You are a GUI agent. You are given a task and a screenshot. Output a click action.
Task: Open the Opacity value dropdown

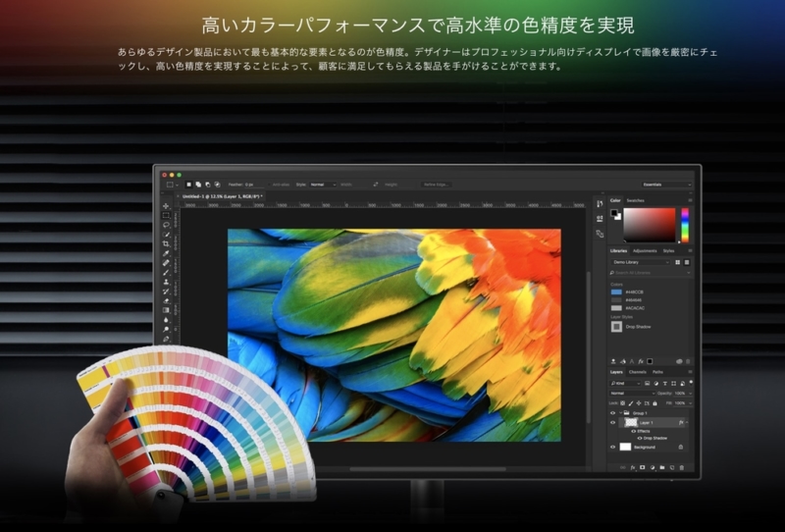691,394
